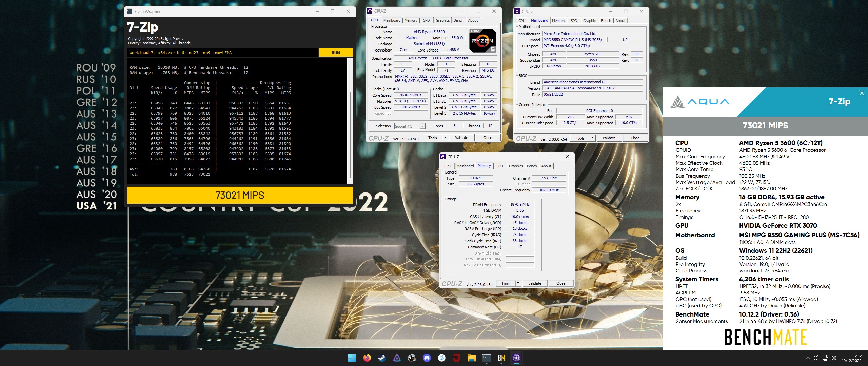Image resolution: width=868 pixels, height=366 pixels.
Task: Open Steam from the taskbar
Action: (x=382, y=358)
